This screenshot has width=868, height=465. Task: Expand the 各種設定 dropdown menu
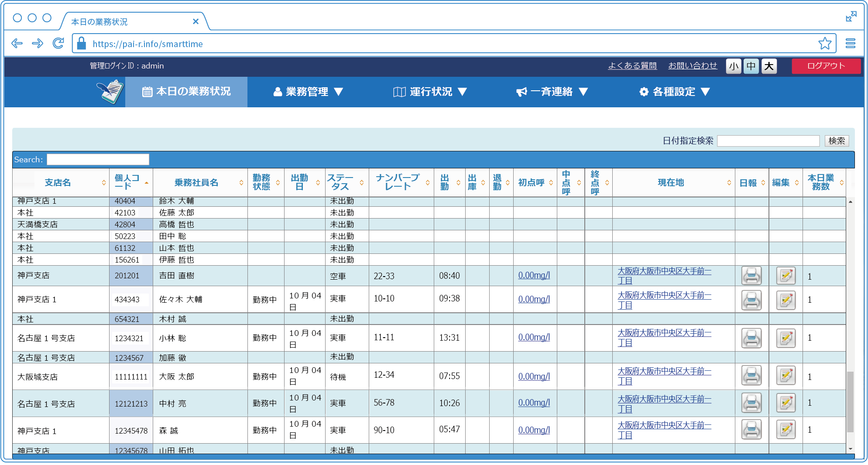[x=675, y=92]
